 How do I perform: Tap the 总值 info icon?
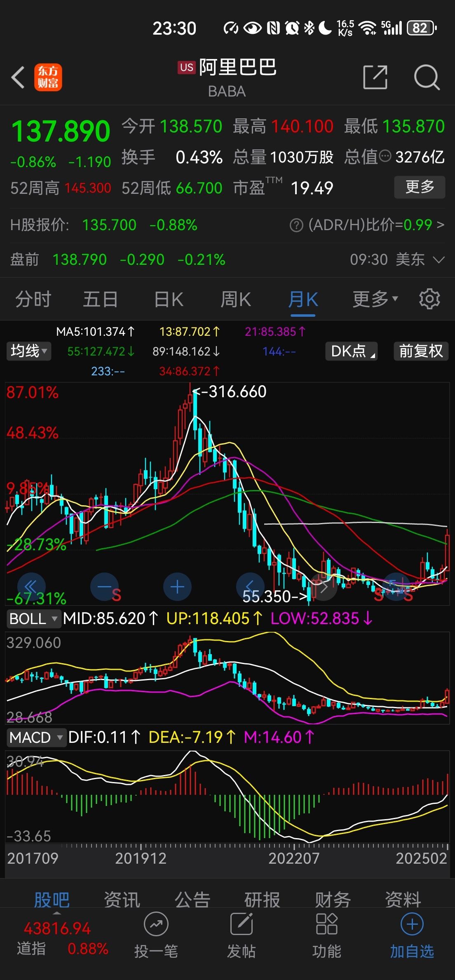pyautogui.click(x=385, y=156)
